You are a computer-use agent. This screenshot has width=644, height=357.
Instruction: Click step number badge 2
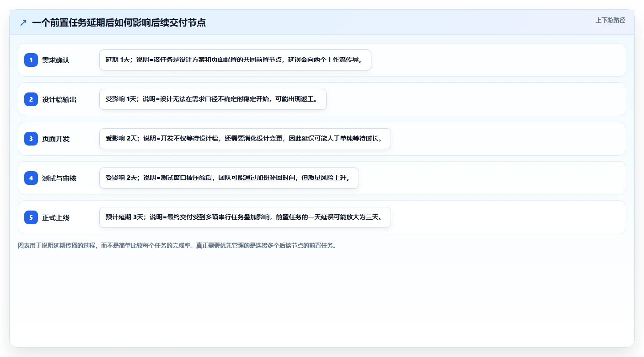tap(31, 99)
